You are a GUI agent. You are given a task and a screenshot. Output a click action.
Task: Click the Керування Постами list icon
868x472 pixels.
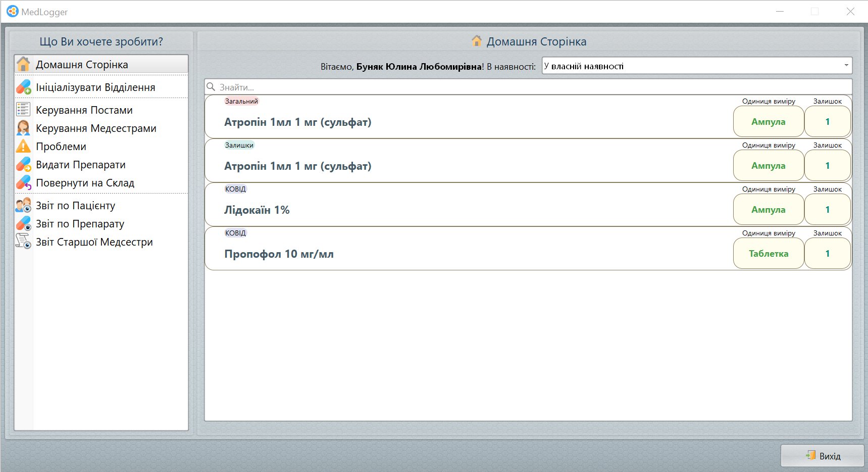[x=23, y=110]
